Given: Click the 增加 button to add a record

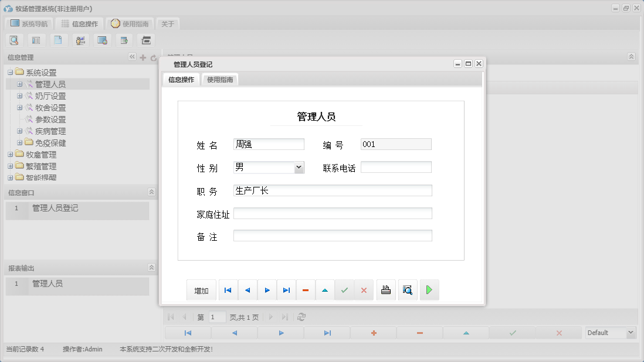Looking at the screenshot, I should coord(201,289).
